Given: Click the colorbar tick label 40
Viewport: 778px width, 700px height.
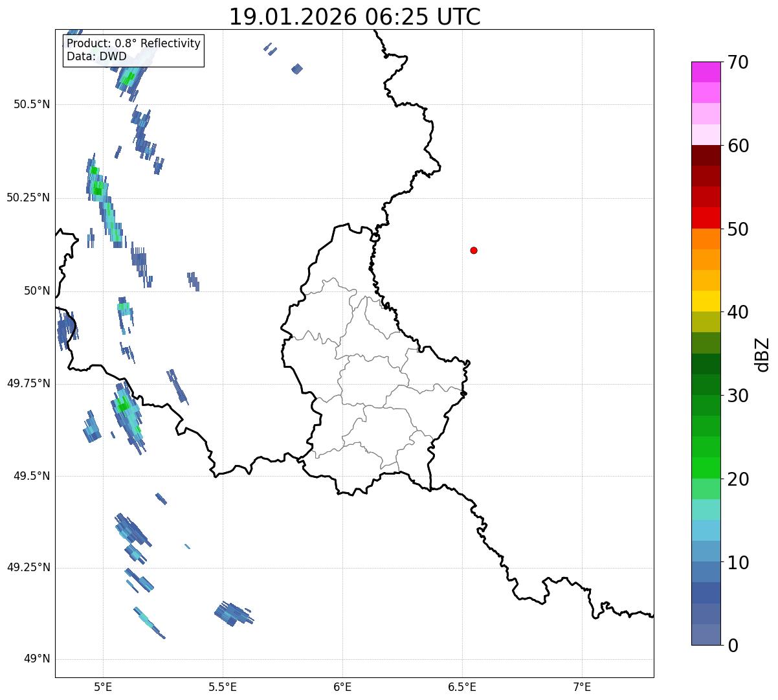Looking at the screenshot, I should point(738,312).
